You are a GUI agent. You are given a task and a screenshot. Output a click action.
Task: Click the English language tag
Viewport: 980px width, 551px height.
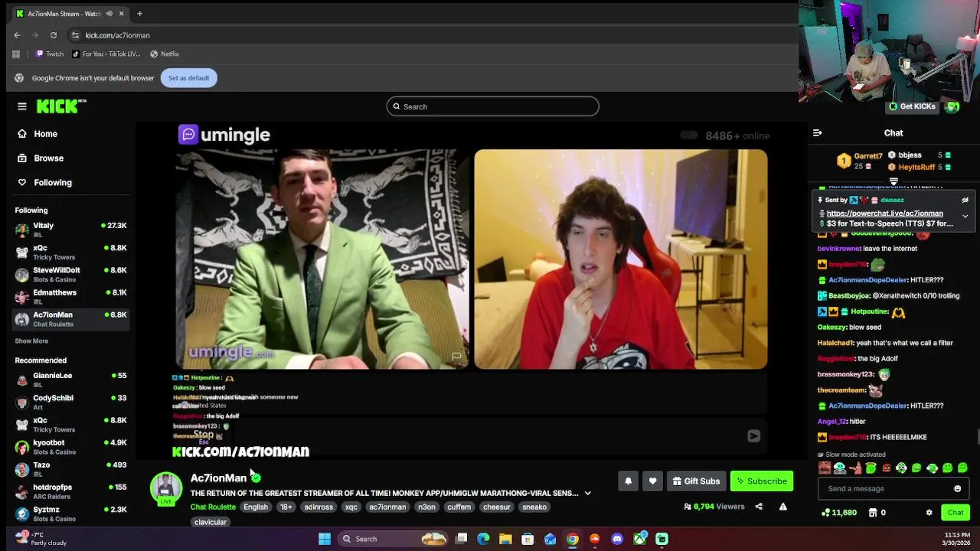[x=256, y=507]
